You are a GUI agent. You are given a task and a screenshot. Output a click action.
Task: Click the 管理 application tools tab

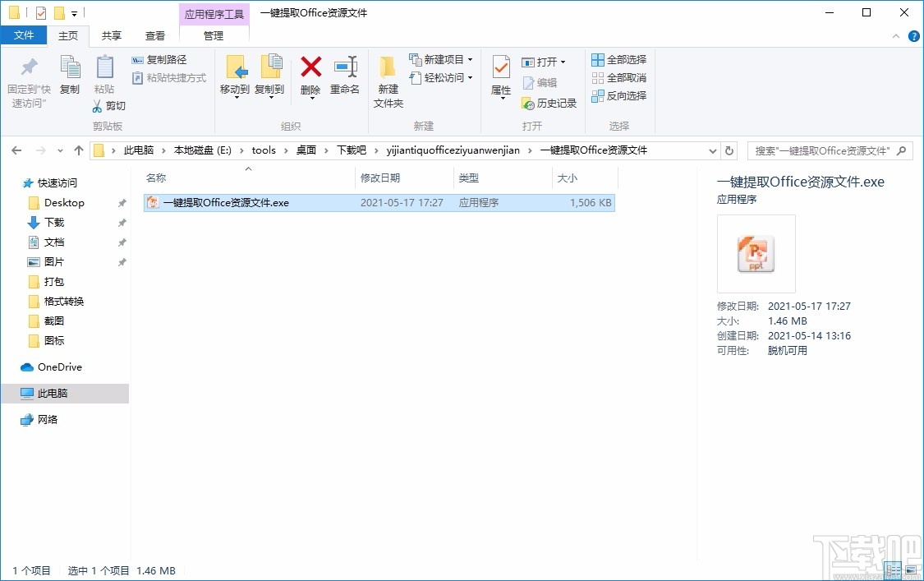[213, 35]
